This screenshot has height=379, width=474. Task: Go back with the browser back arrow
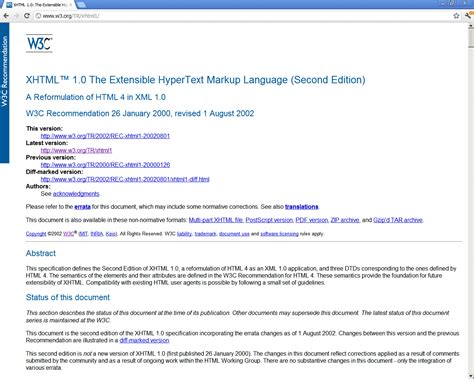coord(6,16)
